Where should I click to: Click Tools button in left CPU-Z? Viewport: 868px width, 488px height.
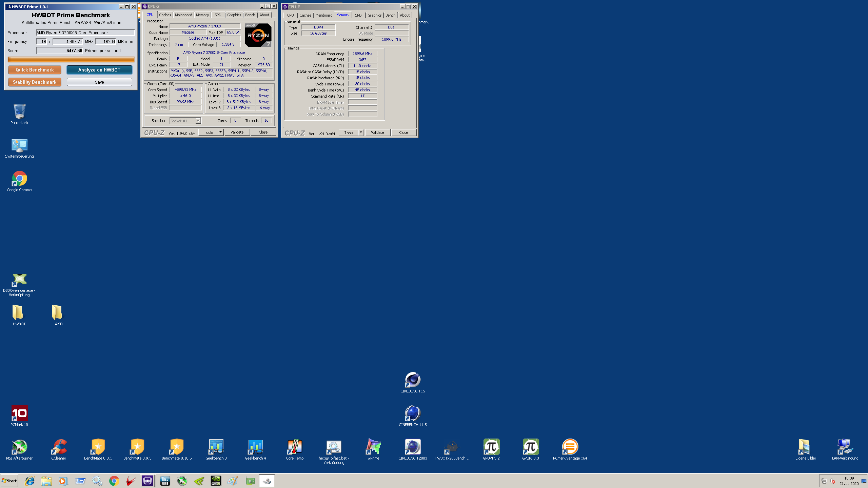208,132
